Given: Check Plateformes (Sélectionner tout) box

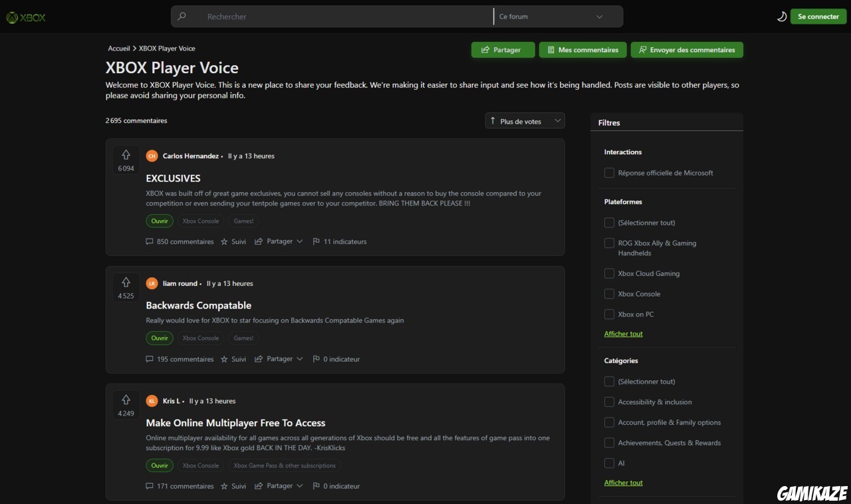Looking at the screenshot, I should click(x=609, y=223).
